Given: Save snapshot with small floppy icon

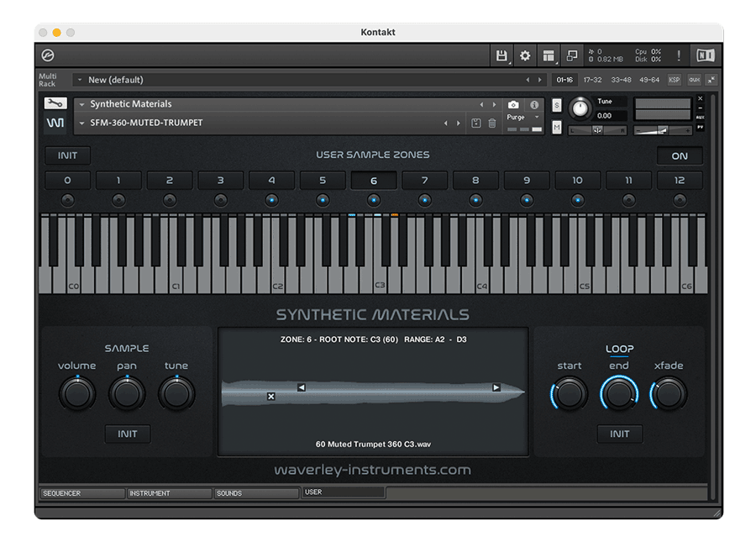Looking at the screenshot, I should point(476,123).
